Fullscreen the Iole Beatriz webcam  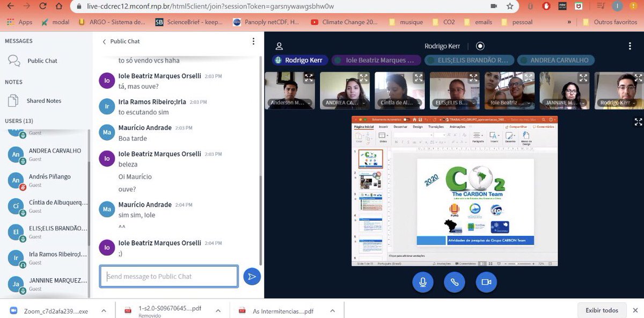coord(528,78)
